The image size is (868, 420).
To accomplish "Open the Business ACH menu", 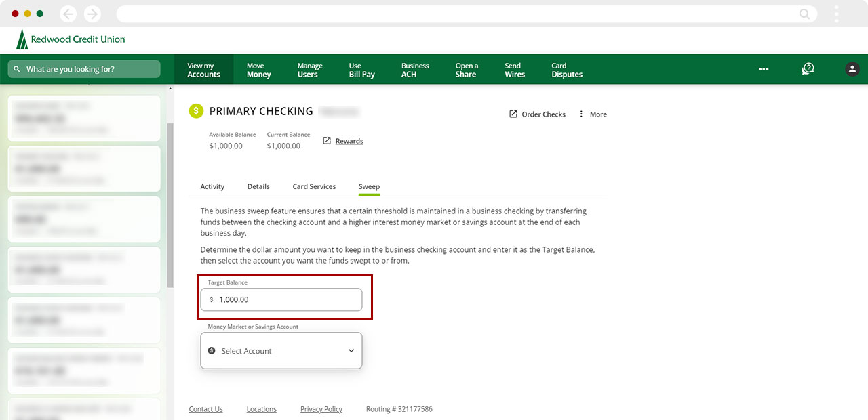I will point(415,70).
